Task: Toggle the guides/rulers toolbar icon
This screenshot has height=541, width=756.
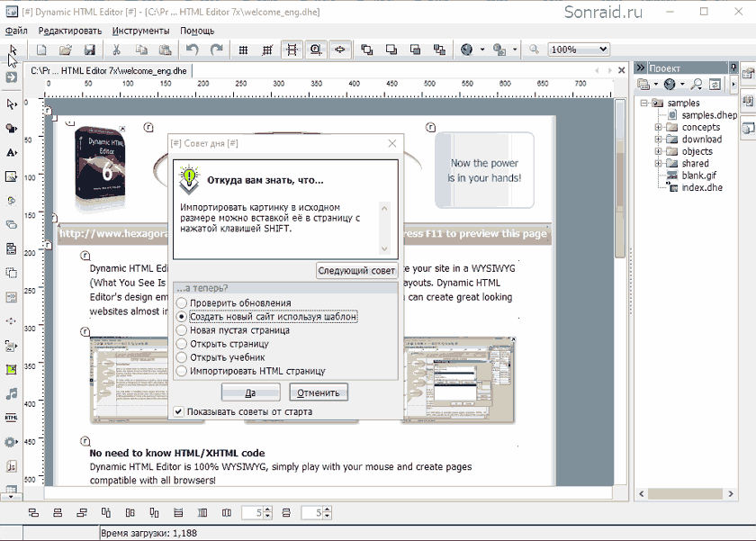Action: 292,50
